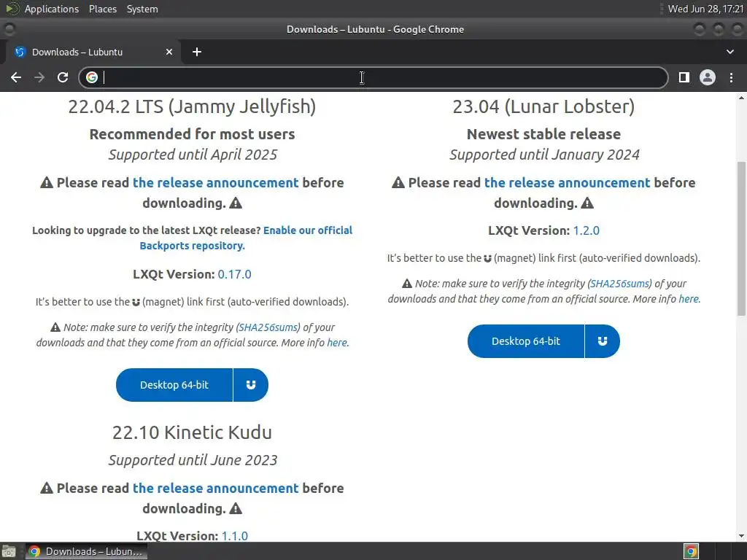Viewport: 747px width, 560px height.
Task: Click the scrollbar down arrow
Action: point(741,536)
